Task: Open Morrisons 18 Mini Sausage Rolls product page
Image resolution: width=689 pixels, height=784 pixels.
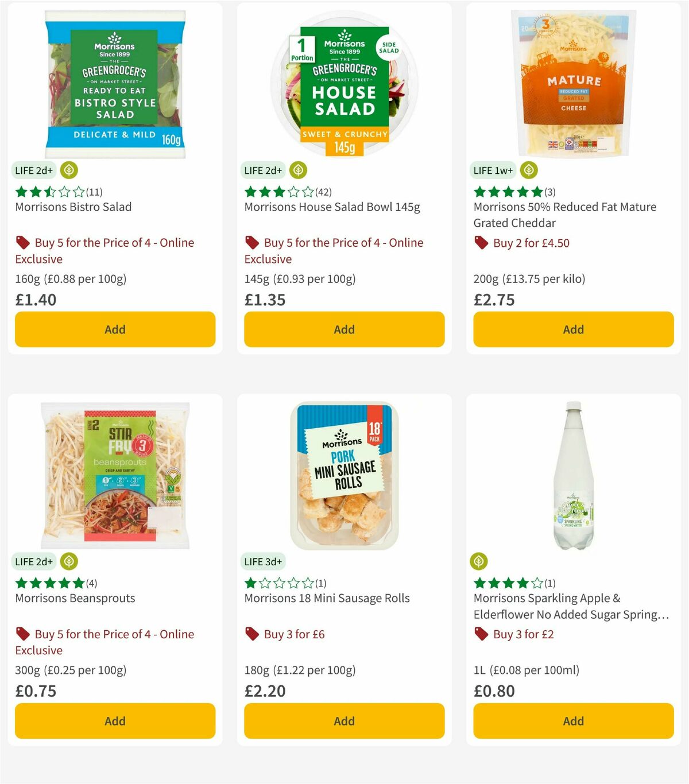Action: coord(327,598)
